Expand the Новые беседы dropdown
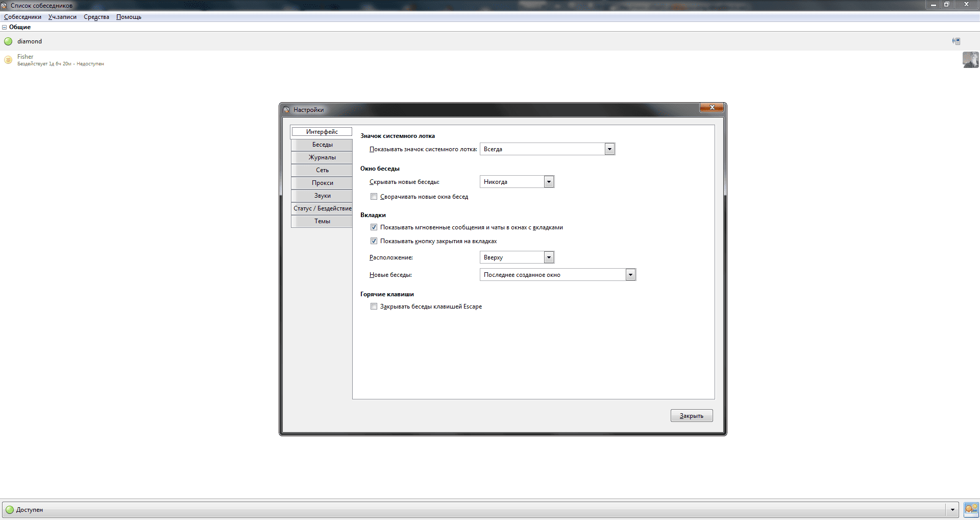This screenshot has height=520, width=980. (630, 275)
